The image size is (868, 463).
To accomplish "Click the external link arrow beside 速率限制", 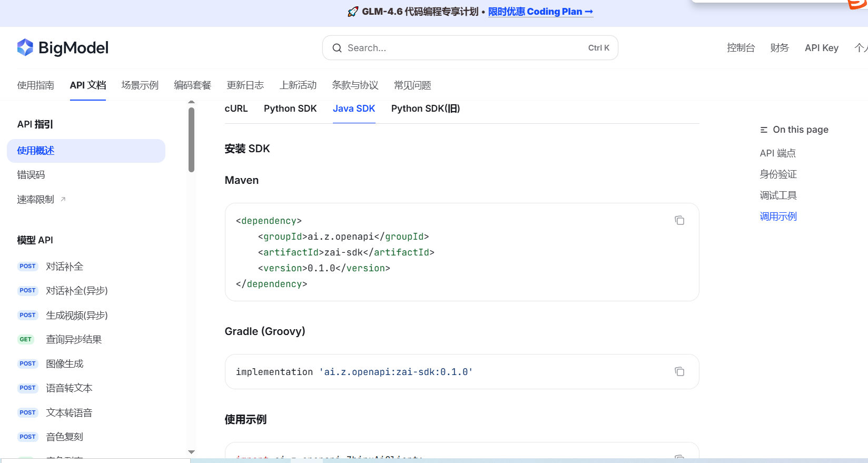I will (63, 199).
